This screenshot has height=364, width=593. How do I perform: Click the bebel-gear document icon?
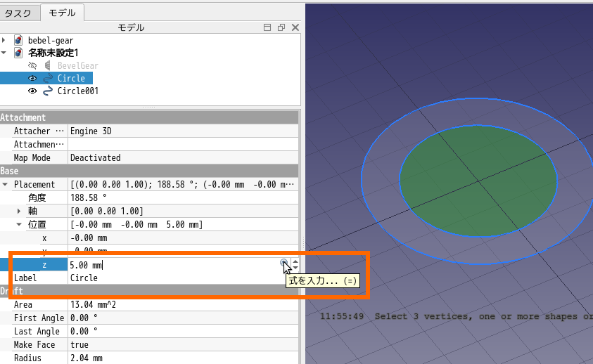tap(18, 41)
